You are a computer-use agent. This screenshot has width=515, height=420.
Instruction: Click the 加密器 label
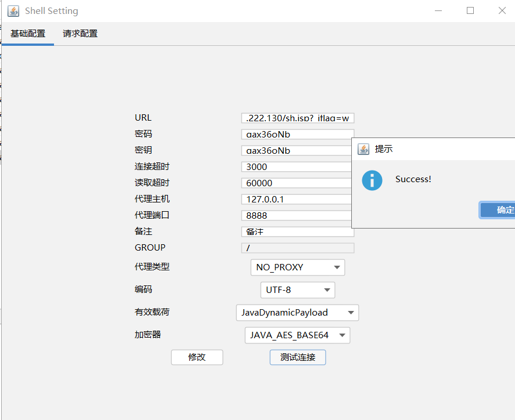pyautogui.click(x=147, y=334)
